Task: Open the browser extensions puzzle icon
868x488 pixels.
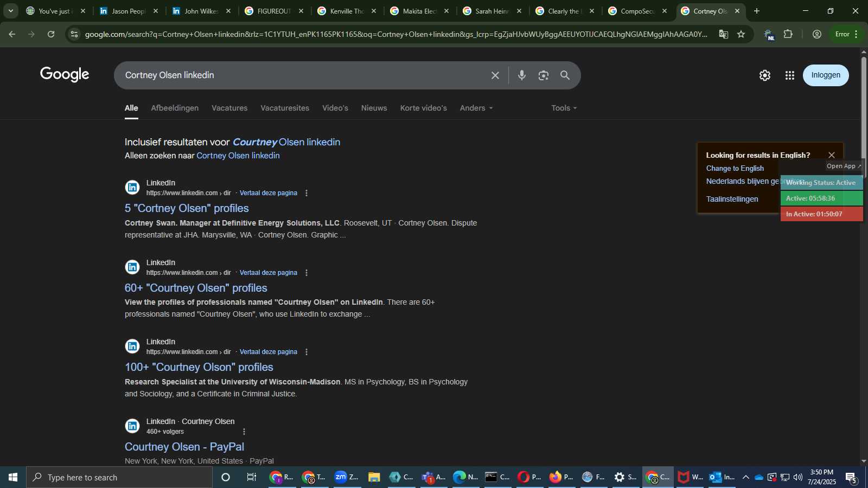Action: point(788,34)
